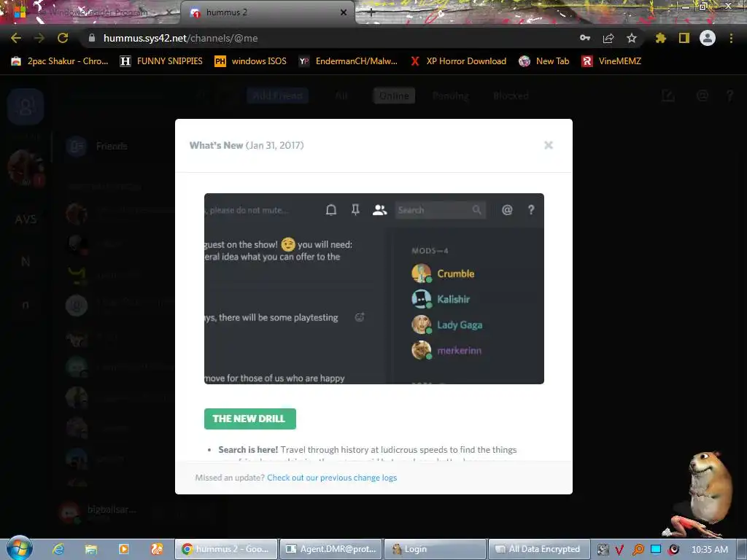
Task: Click the taskbar clock 10:35 AM
Action: (x=709, y=549)
